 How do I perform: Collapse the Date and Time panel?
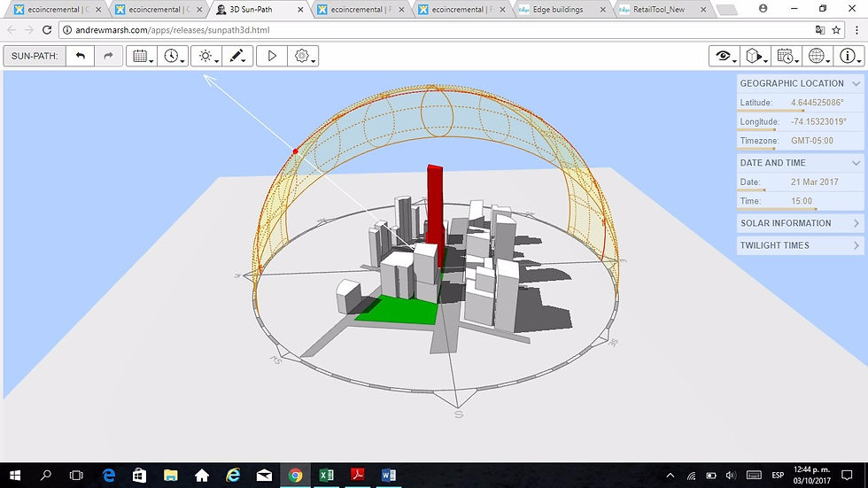(x=856, y=163)
